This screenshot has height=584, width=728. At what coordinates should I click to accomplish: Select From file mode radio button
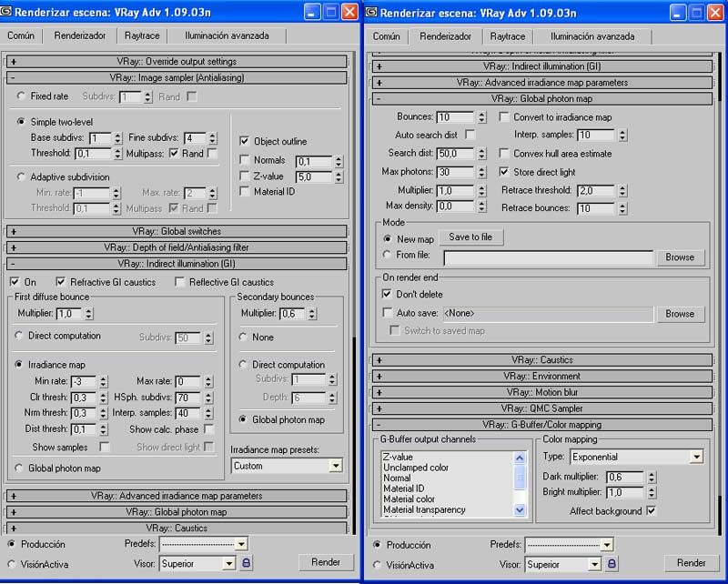(x=386, y=255)
